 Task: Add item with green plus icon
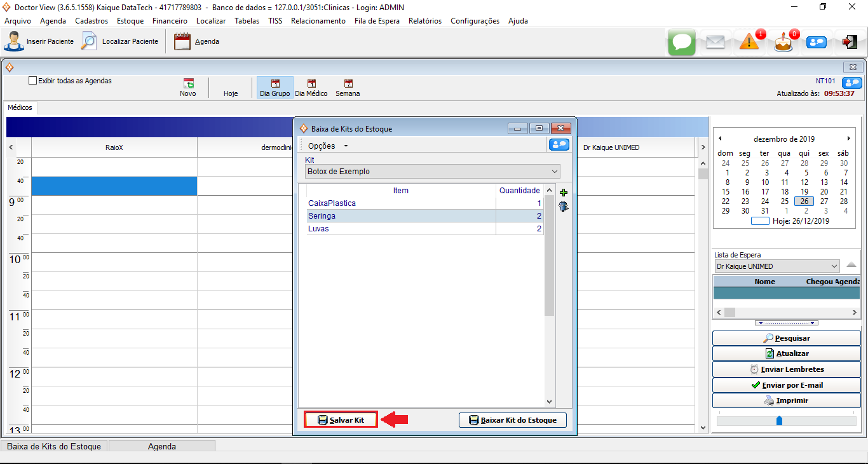(x=563, y=193)
